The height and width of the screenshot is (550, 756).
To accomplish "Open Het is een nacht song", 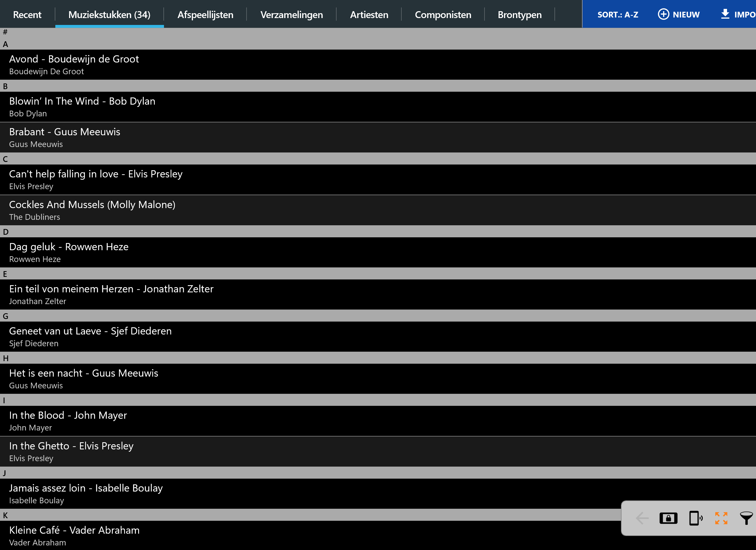I will [x=378, y=379].
